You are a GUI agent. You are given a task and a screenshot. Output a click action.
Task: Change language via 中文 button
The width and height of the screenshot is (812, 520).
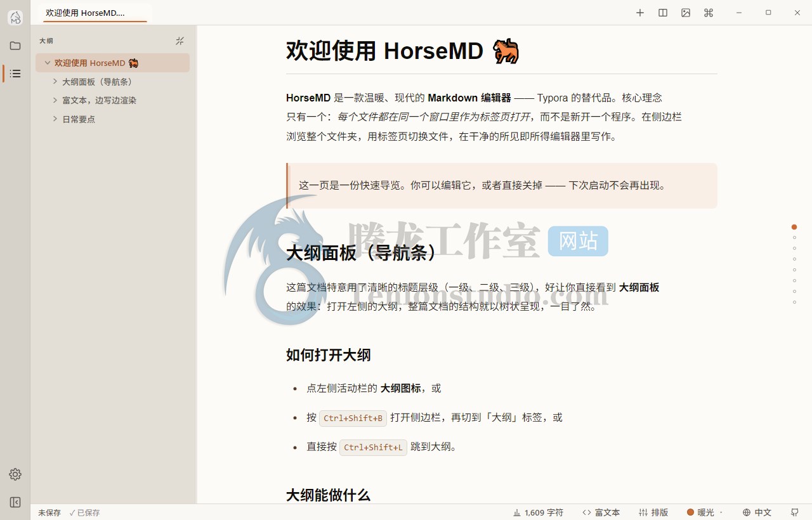click(757, 512)
